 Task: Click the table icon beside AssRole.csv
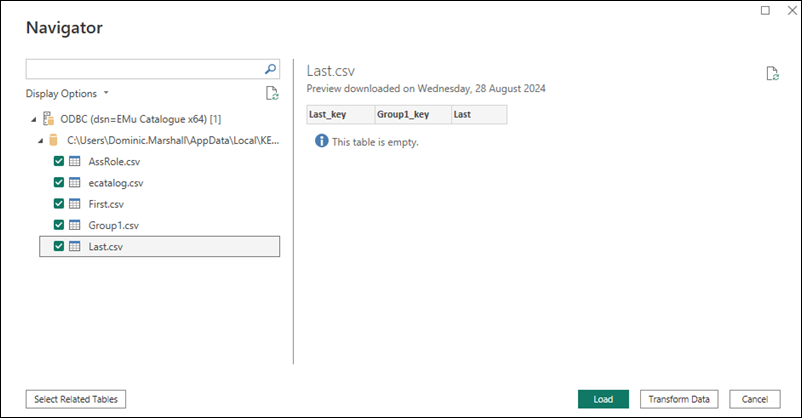(x=74, y=162)
